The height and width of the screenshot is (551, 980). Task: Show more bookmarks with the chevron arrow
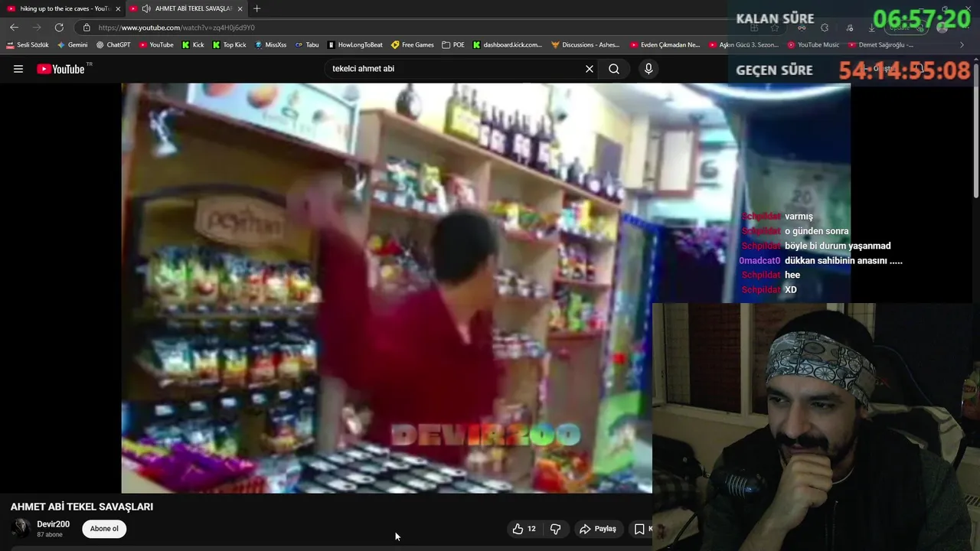point(962,45)
